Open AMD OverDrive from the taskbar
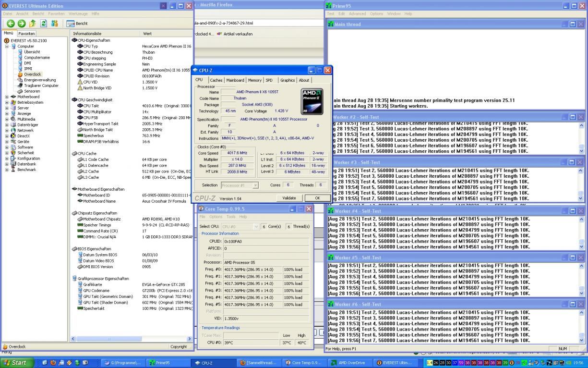This screenshot has height=368, width=588. click(349, 363)
